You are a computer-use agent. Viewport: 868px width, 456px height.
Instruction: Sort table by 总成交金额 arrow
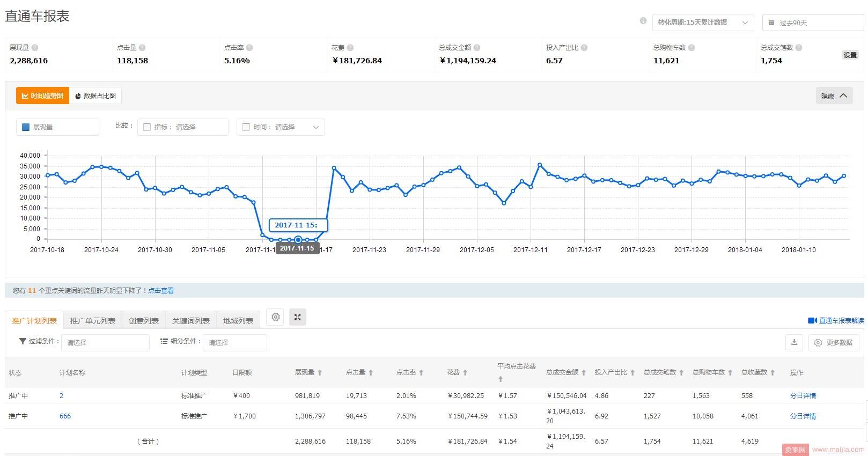[x=584, y=372]
